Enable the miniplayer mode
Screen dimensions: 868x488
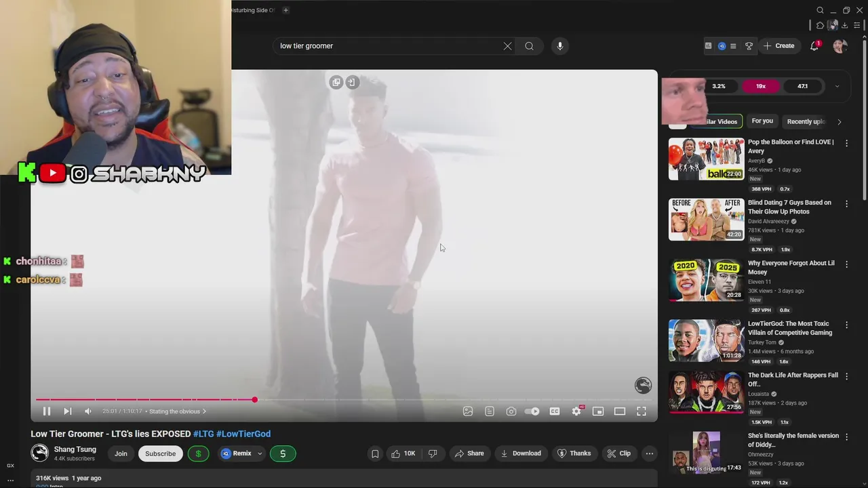pyautogui.click(x=598, y=411)
